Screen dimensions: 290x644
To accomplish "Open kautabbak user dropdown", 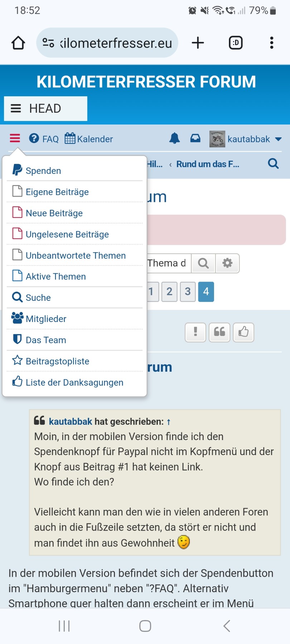I will point(248,139).
